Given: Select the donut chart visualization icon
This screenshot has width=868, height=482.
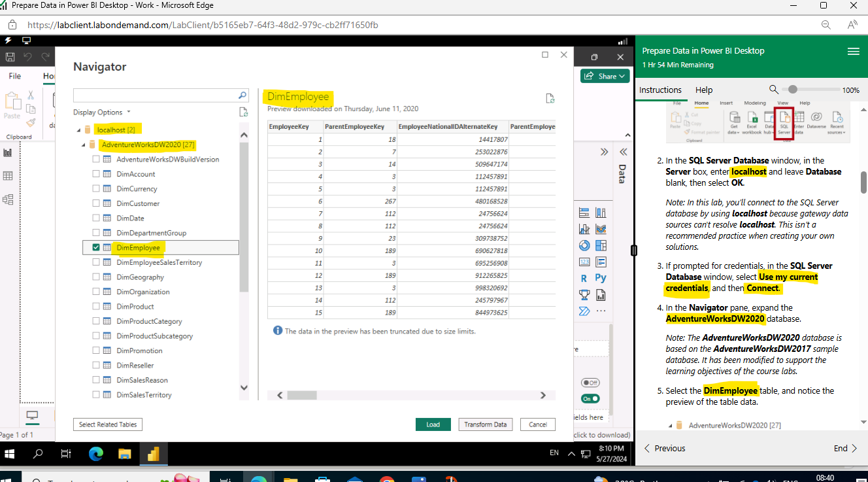Looking at the screenshot, I should [584, 246].
